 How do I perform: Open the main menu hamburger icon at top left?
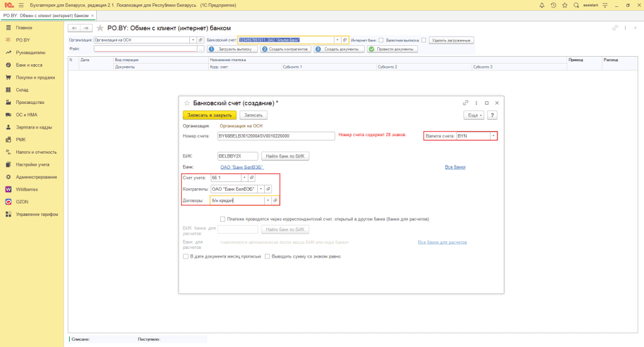pyautogui.click(x=21, y=5)
